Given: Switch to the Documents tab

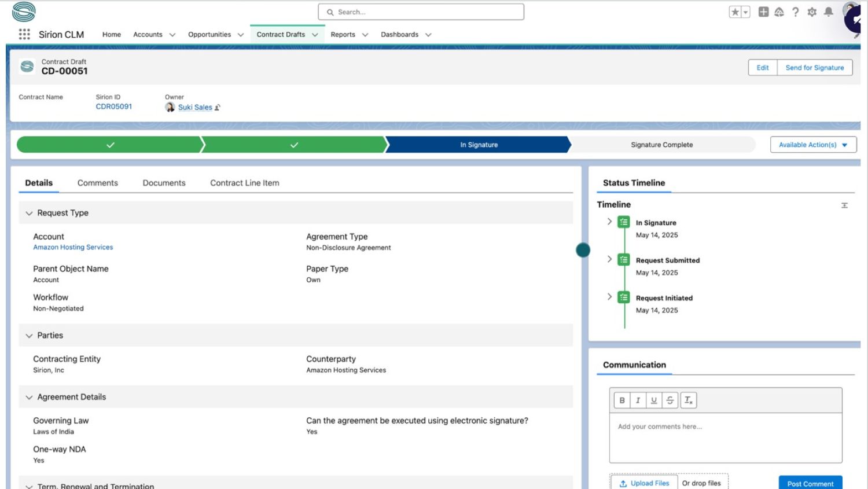Looking at the screenshot, I should coord(164,183).
